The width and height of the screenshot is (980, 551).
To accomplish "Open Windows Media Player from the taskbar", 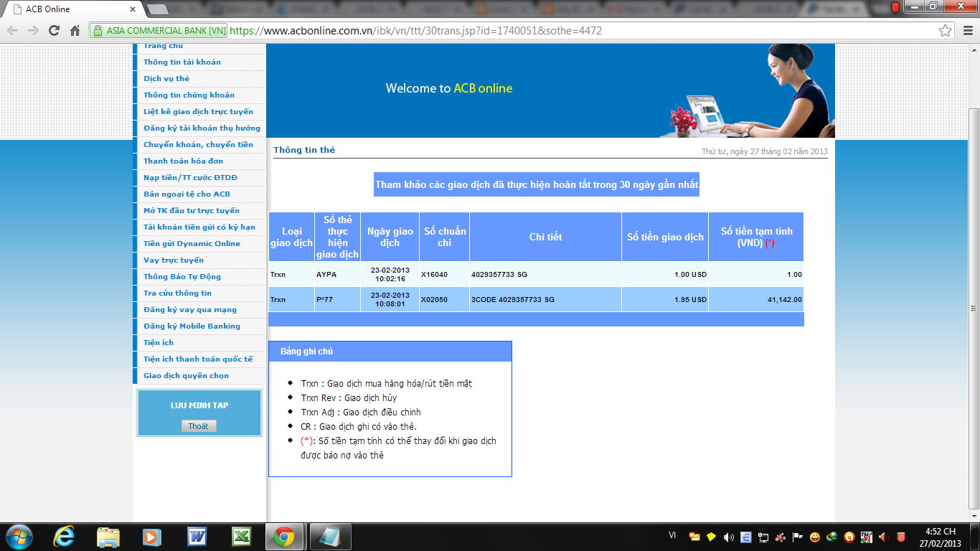I will tap(151, 537).
